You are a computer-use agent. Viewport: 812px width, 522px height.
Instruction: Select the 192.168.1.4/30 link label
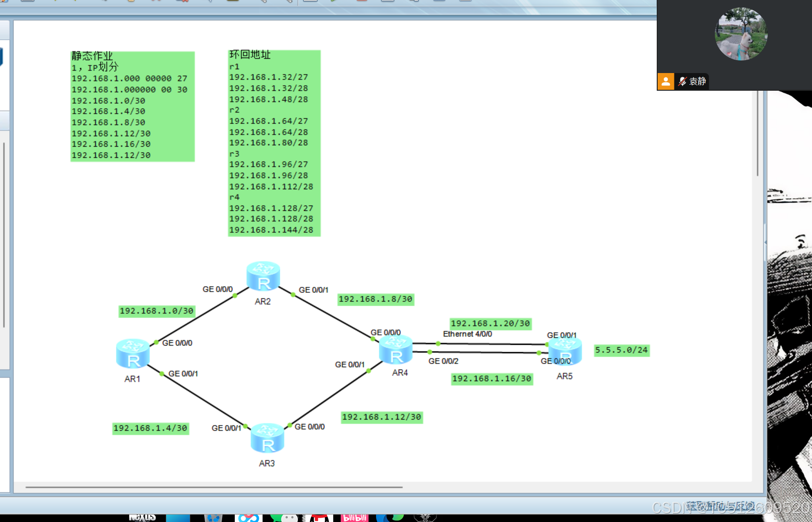(x=151, y=428)
